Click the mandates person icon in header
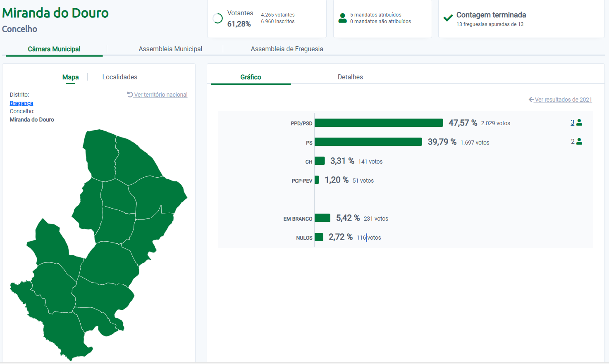The width and height of the screenshot is (609, 364). pyautogui.click(x=342, y=18)
